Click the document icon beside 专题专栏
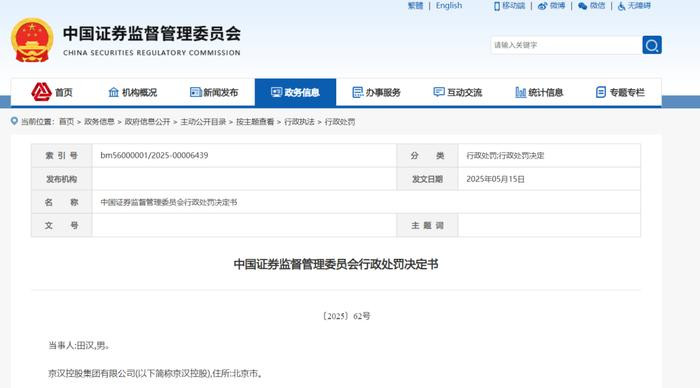Viewport: 700px width, 388px height. tap(601, 92)
